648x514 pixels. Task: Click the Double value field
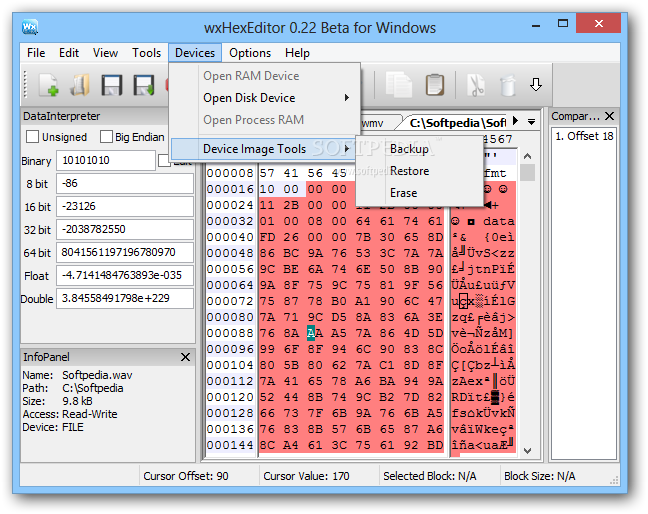tap(125, 298)
